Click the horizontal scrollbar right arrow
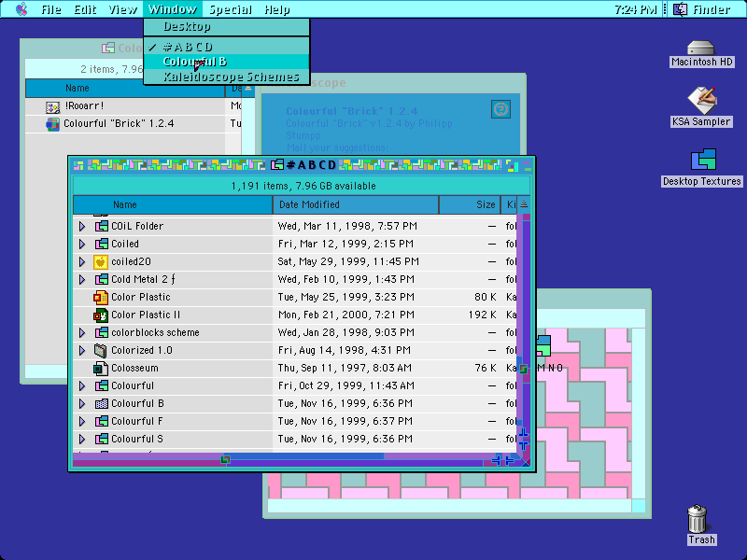Image resolution: width=747 pixels, height=560 pixels. 509,460
